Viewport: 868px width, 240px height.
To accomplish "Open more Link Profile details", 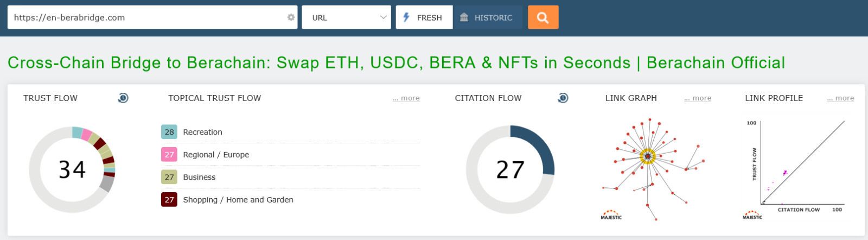I will click(840, 98).
